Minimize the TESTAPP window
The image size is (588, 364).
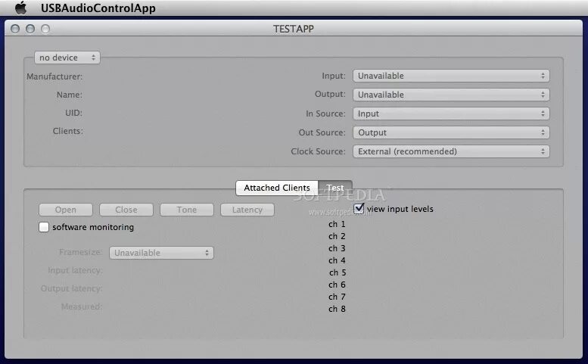(x=30, y=29)
